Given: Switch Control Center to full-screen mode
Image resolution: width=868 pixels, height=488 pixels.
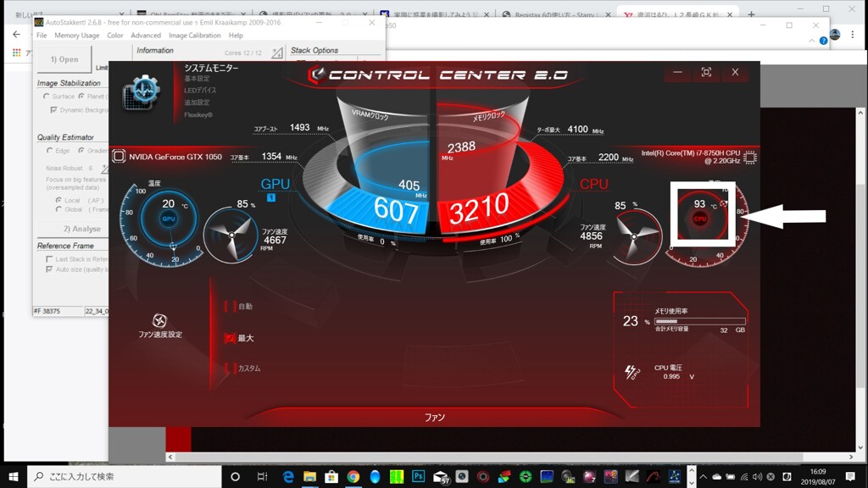Looking at the screenshot, I should point(706,73).
